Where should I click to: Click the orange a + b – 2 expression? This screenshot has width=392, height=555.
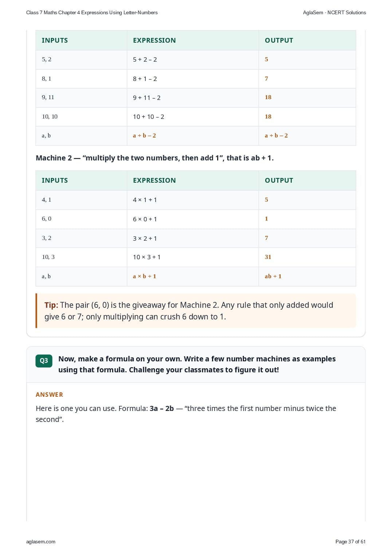tap(144, 136)
